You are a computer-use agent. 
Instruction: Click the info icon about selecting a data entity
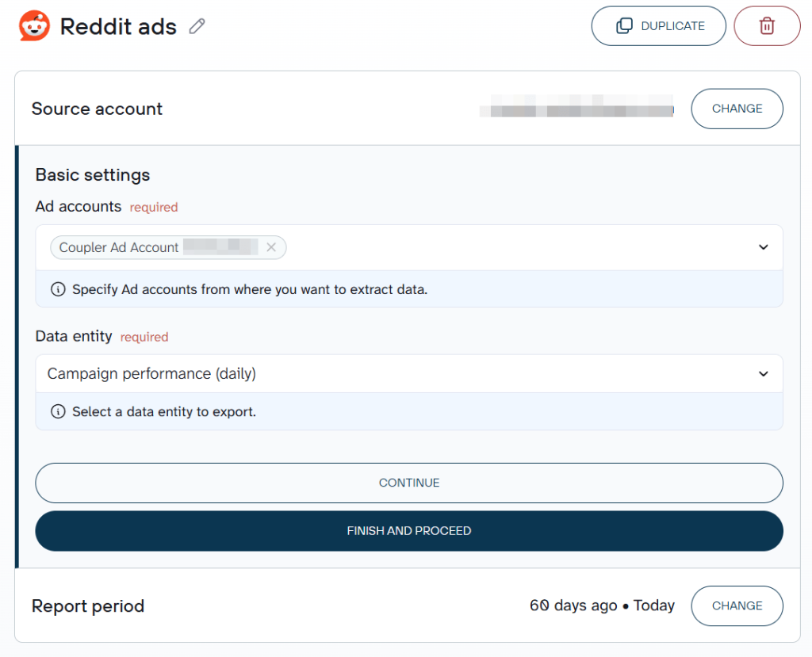[58, 411]
